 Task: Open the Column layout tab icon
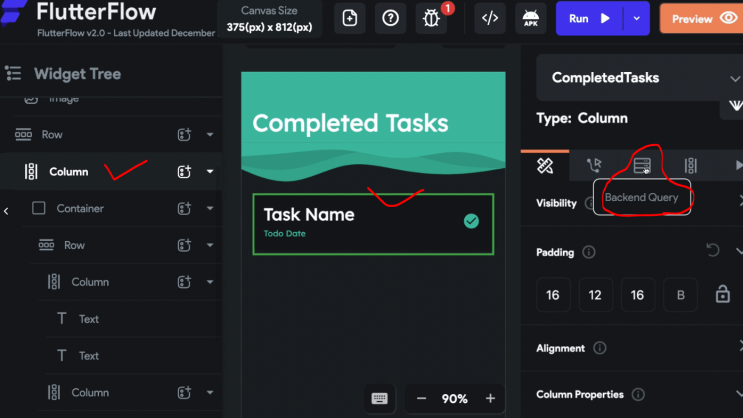[691, 165]
